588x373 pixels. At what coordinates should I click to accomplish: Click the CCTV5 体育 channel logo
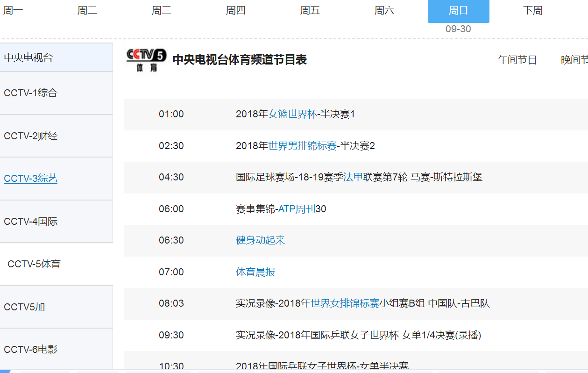146,60
